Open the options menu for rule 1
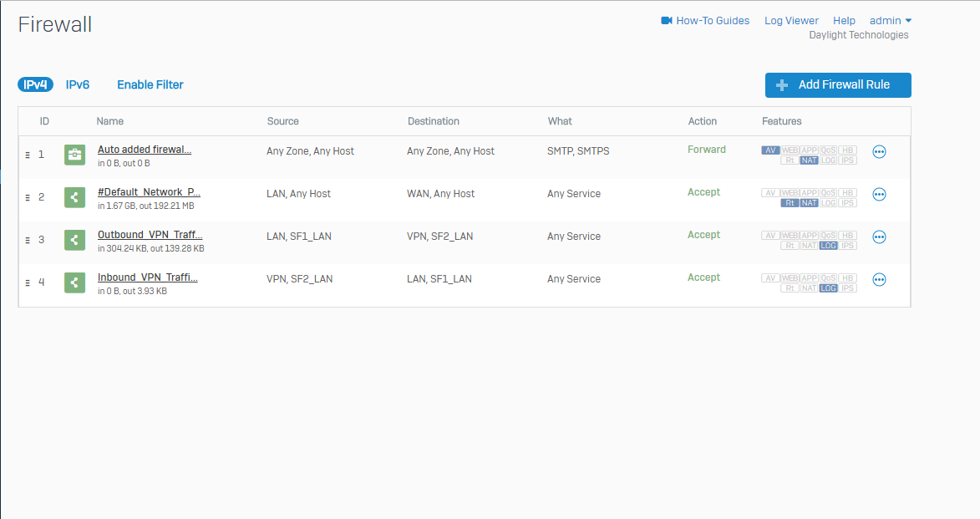This screenshot has width=980, height=519. 879,152
